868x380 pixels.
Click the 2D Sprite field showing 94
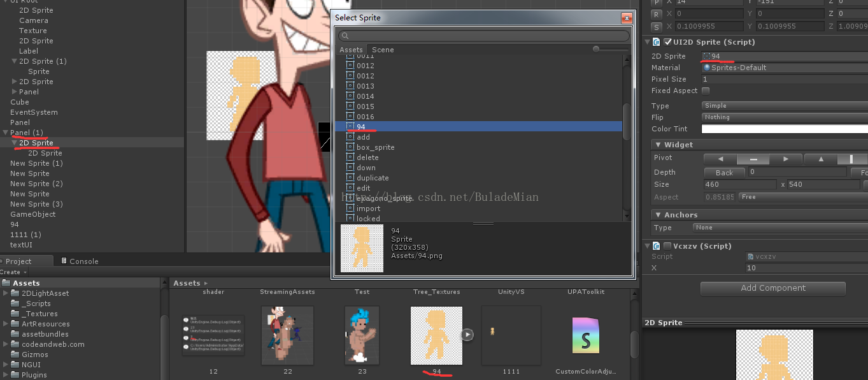click(x=785, y=56)
